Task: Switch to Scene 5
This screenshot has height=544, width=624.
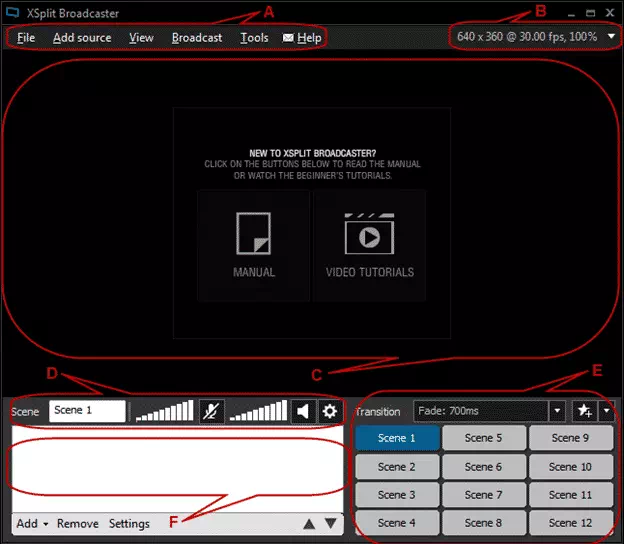Action: 484,438
